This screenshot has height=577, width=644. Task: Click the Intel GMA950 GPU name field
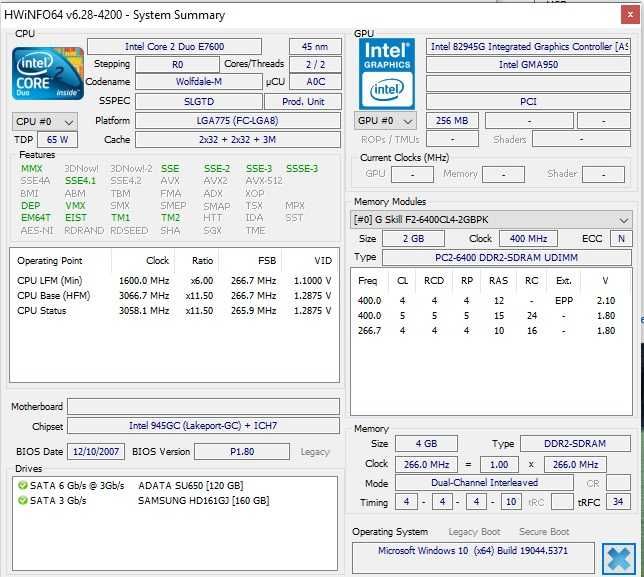(x=528, y=64)
